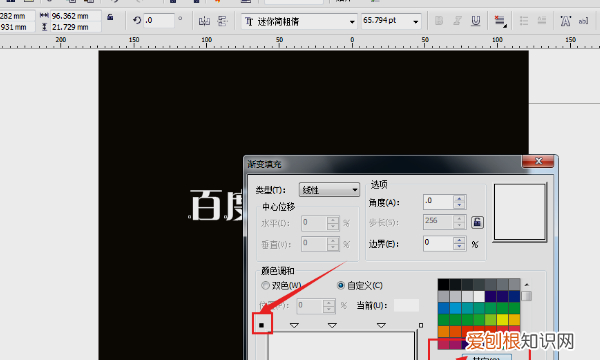The image size is (600, 360).
Task: Pick the lime green palette swatch
Action: click(491, 320)
